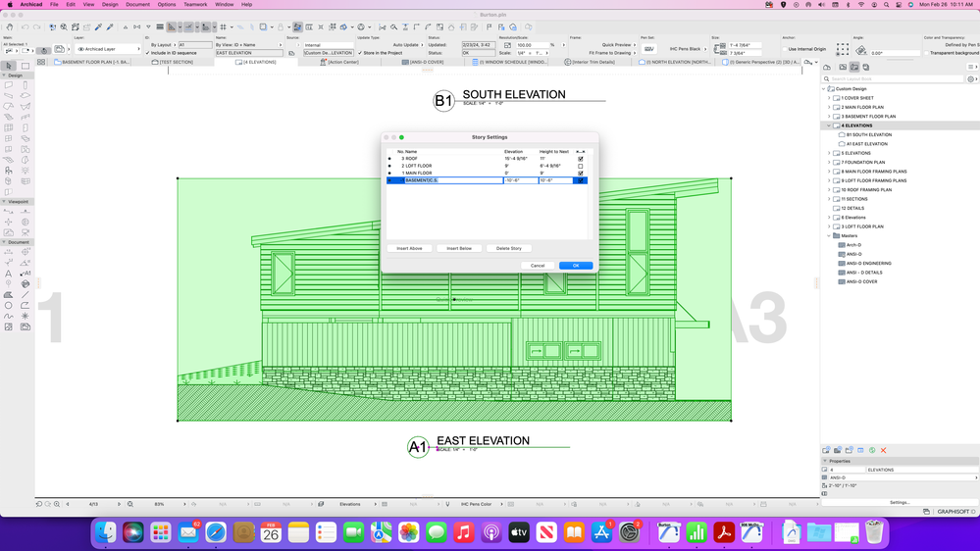Image resolution: width=980 pixels, height=551 pixels.
Task: Expand the 11 SECTIONS subset
Action: [829, 199]
